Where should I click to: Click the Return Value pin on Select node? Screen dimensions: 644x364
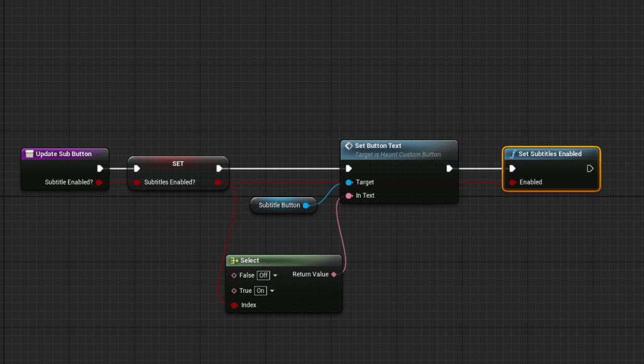[x=334, y=275]
